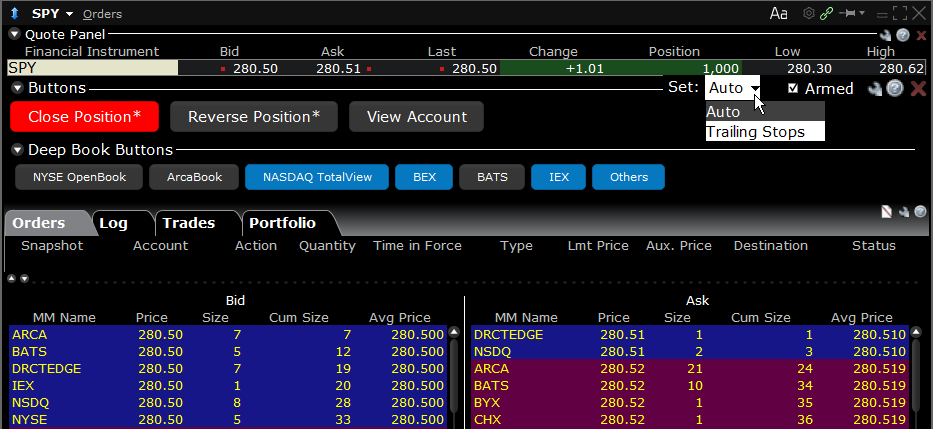Select BYX row in Ask book
The width and height of the screenshot is (933, 429).
(x=690, y=403)
